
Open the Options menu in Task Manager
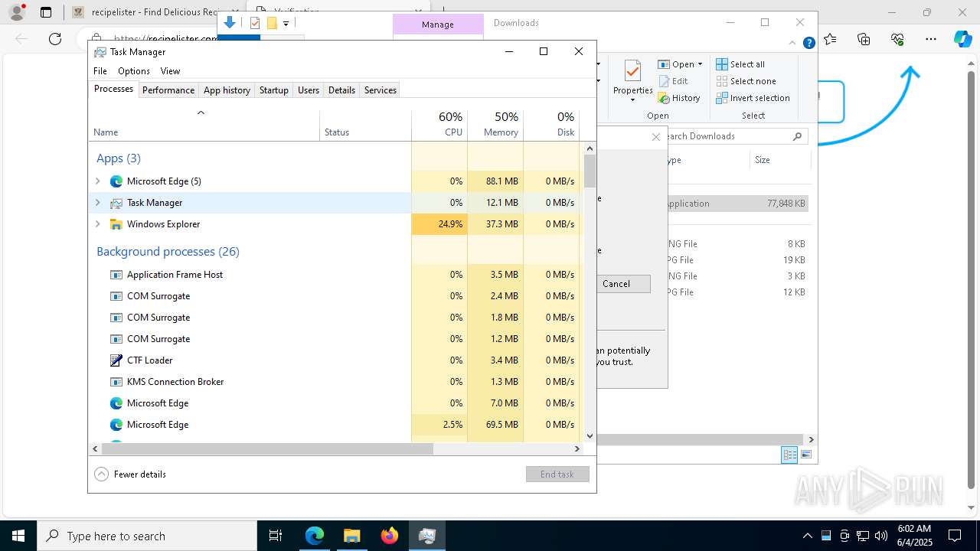click(x=134, y=70)
